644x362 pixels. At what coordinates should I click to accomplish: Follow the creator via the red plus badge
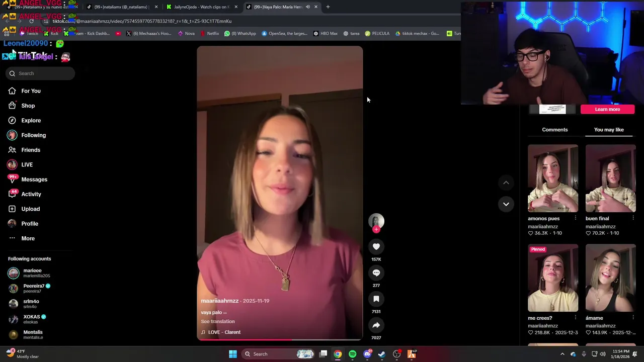click(376, 229)
